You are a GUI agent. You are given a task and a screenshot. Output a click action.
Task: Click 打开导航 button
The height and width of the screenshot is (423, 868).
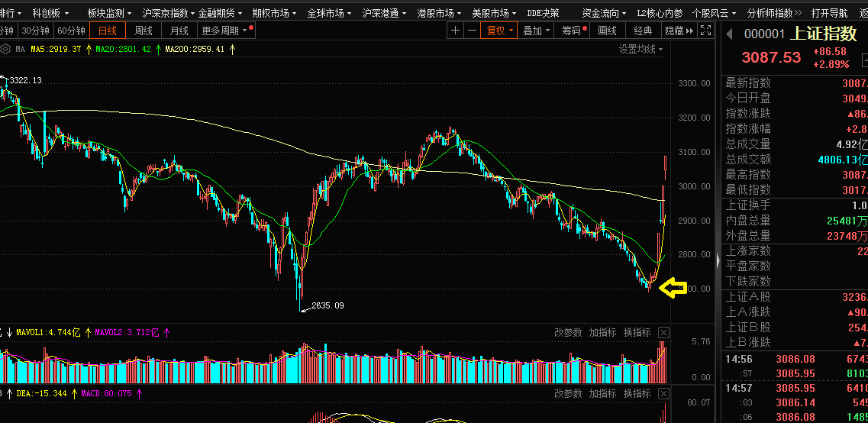[829, 13]
